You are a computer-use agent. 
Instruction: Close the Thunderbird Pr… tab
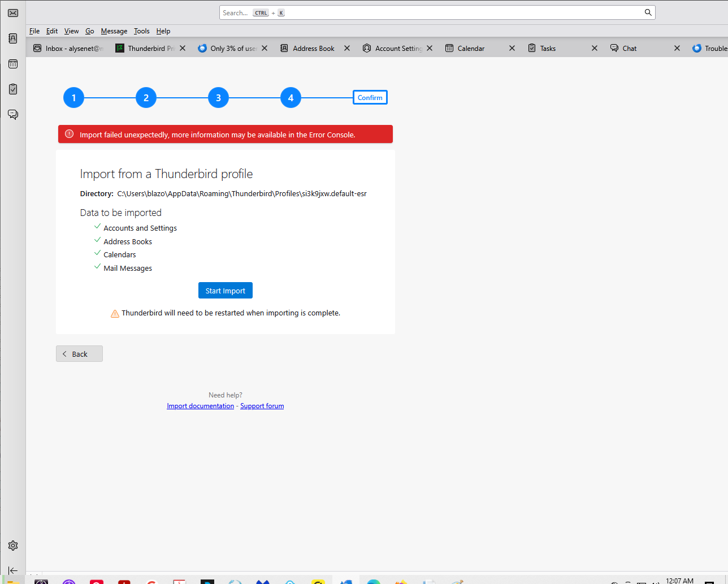183,49
